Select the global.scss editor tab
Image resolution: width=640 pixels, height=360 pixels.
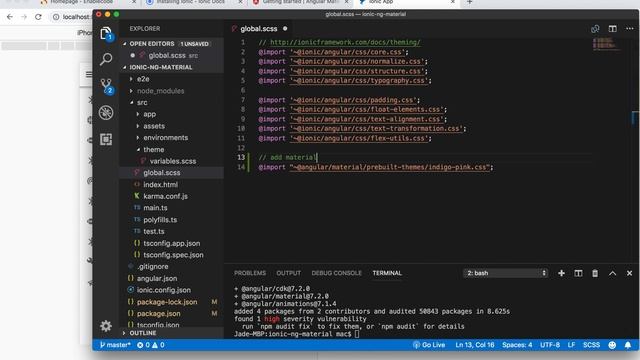click(259, 29)
